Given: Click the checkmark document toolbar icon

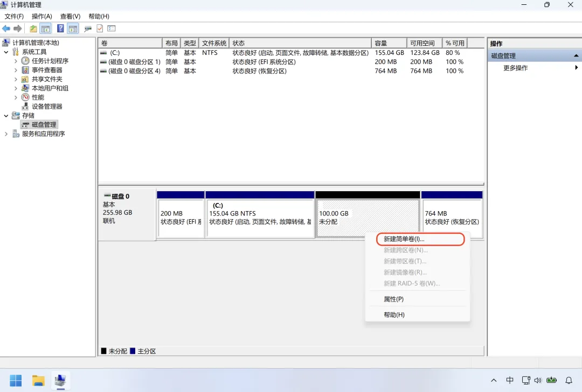Looking at the screenshot, I should click(99, 28).
